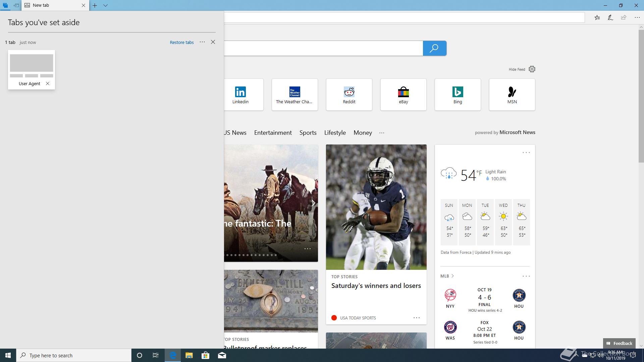Image resolution: width=644 pixels, height=362 pixels.
Task: Click the Share page icon
Action: [x=624, y=17]
